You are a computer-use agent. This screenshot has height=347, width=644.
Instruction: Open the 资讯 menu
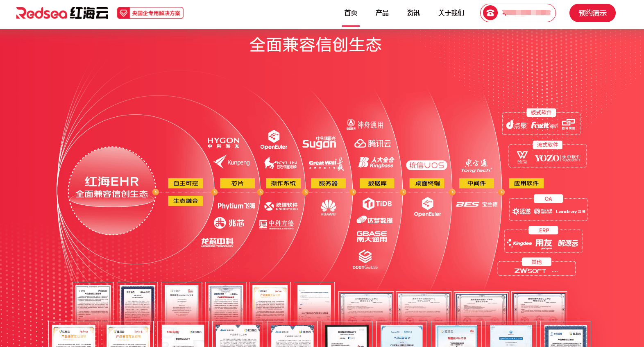(413, 13)
